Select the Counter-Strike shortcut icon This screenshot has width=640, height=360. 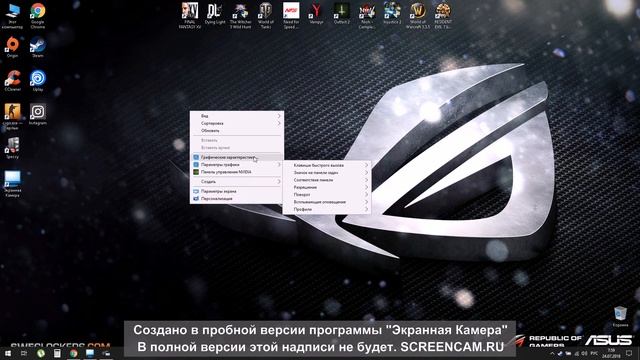coord(12,116)
